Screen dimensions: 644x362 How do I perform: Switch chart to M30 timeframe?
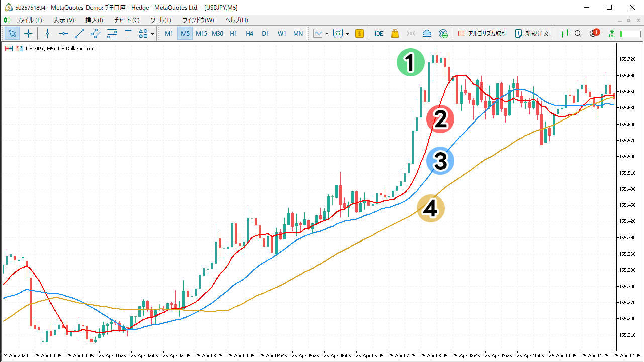pyautogui.click(x=218, y=34)
